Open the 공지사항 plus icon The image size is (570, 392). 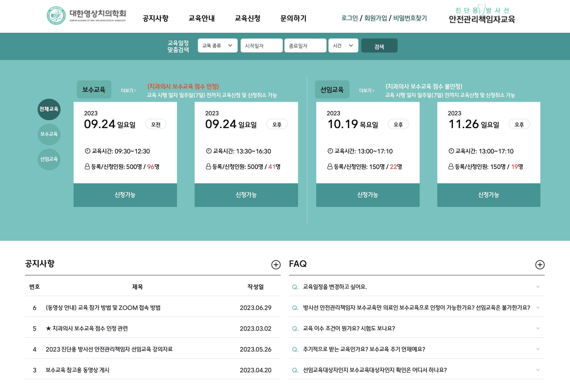click(x=276, y=265)
